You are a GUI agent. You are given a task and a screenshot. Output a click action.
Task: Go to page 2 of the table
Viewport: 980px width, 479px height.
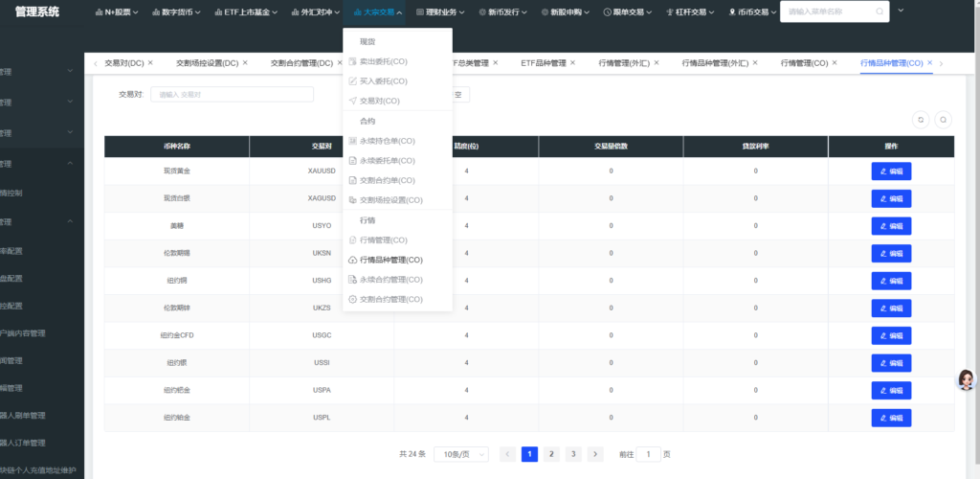click(x=551, y=455)
